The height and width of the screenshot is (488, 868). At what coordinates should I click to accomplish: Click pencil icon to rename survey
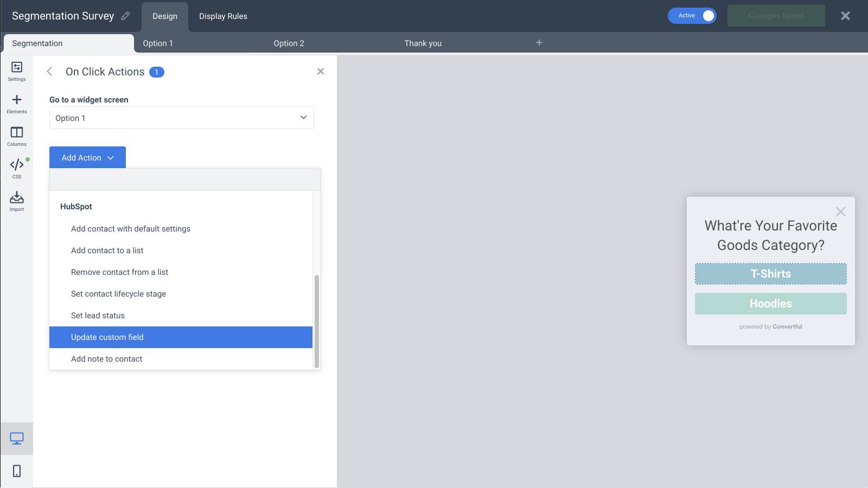125,16
